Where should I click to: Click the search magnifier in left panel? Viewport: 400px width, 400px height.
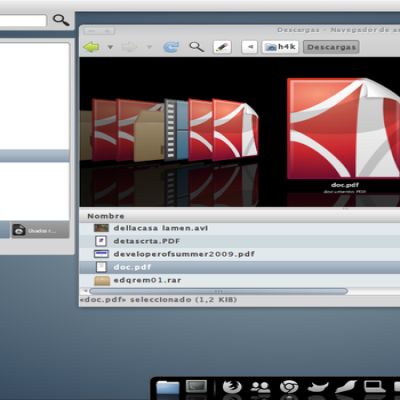[x=61, y=20]
